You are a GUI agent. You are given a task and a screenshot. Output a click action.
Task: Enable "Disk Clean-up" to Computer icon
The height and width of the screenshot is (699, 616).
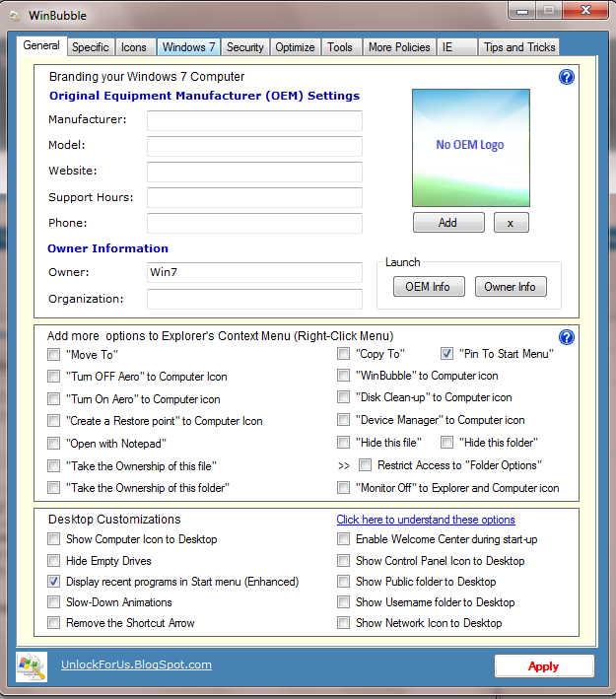(343, 397)
